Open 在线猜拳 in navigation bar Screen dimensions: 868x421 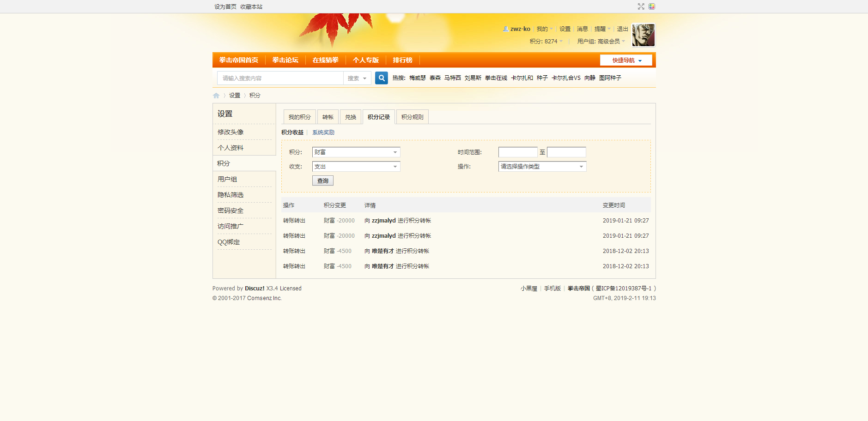click(x=326, y=60)
